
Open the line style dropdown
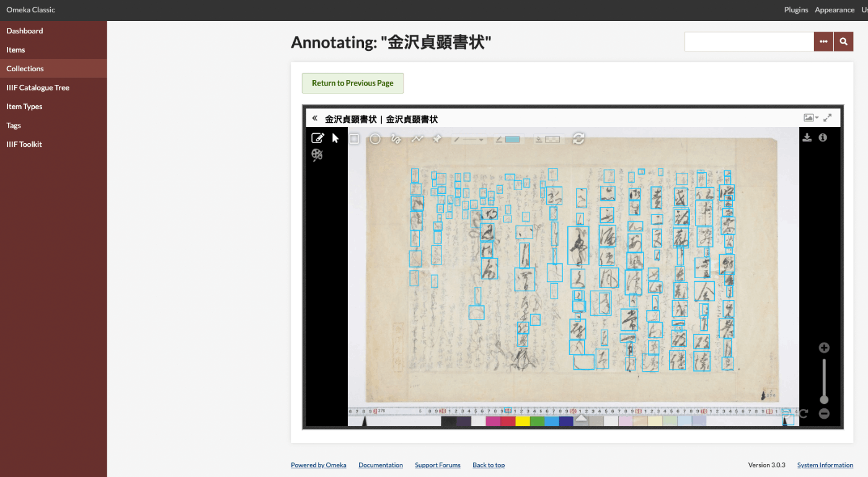click(469, 139)
